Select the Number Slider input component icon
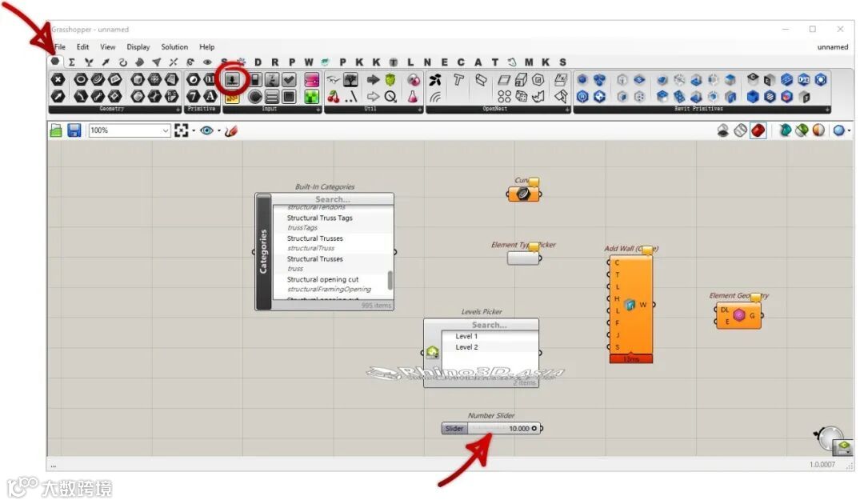This screenshot has width=864, height=504. [x=233, y=80]
